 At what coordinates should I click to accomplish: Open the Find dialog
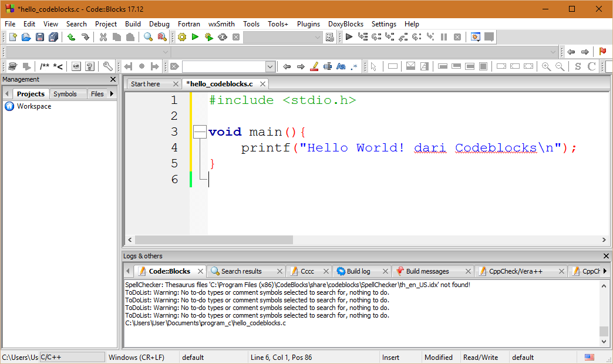[x=147, y=36]
